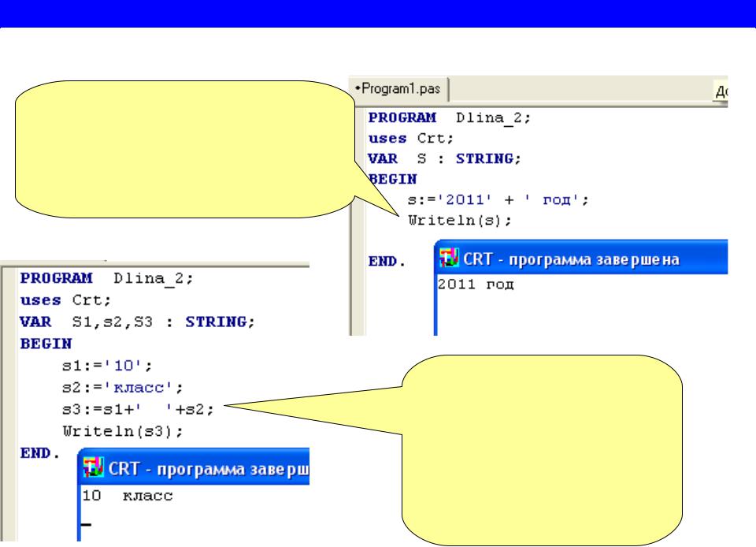Click the END. keyword in right editor
756x547 pixels.
tap(387, 262)
